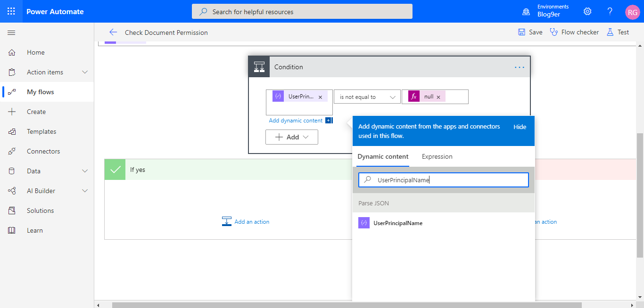Screen dimensions: 644x308
Task: Click the Data cylinder icon
Action: (x=12, y=171)
